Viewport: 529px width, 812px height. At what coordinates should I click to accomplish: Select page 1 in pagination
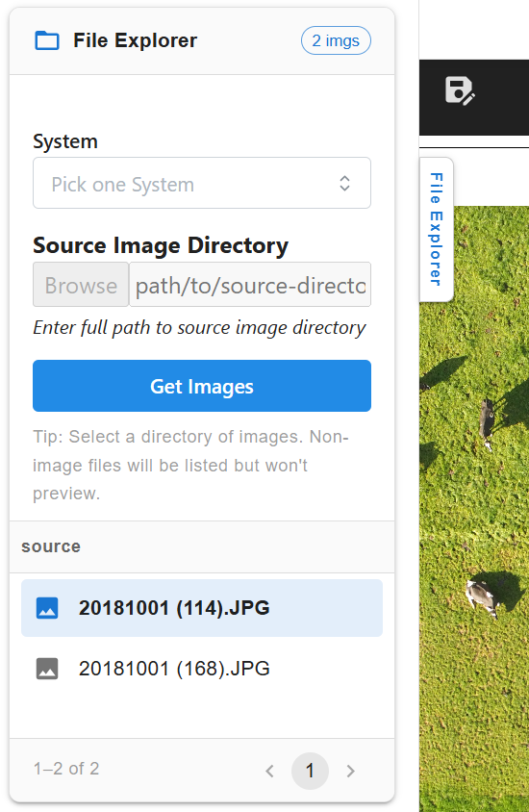point(310,771)
